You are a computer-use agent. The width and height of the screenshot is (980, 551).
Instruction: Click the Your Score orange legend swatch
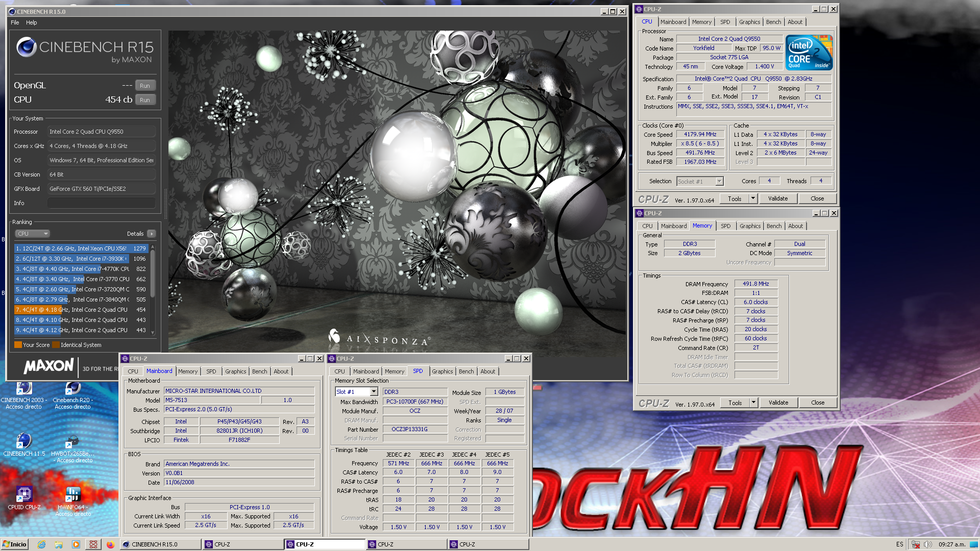point(18,345)
